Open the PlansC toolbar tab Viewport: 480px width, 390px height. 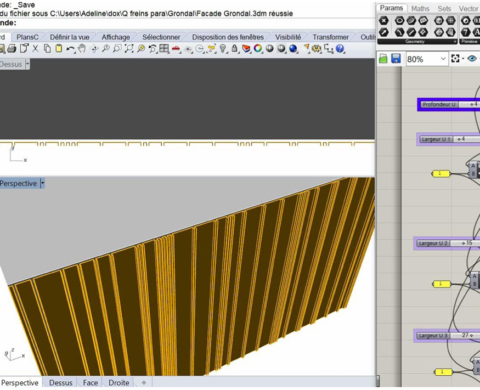tap(27, 37)
